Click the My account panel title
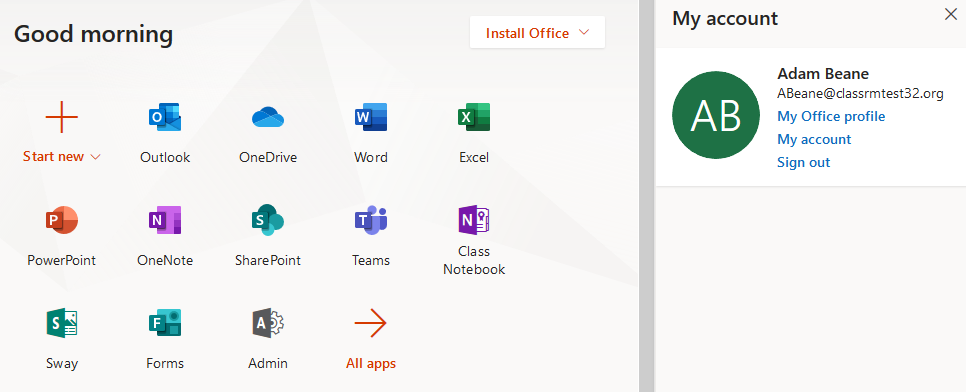 (725, 18)
